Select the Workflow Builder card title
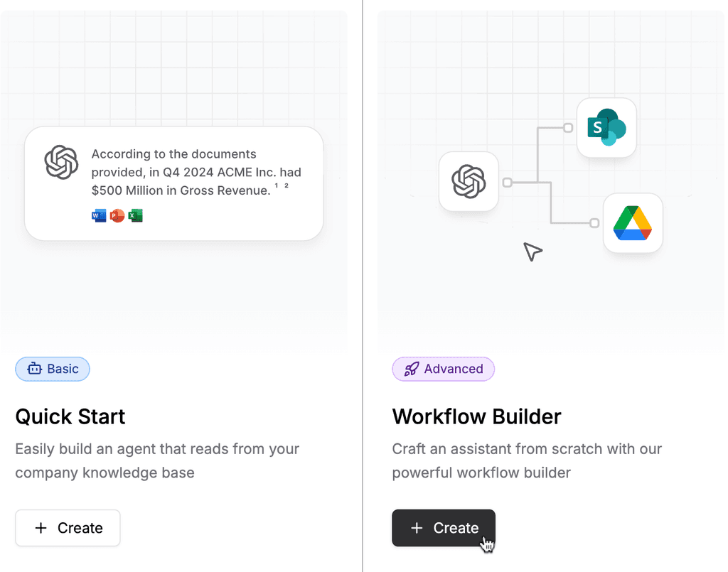This screenshot has height=572, width=728. coord(476,417)
